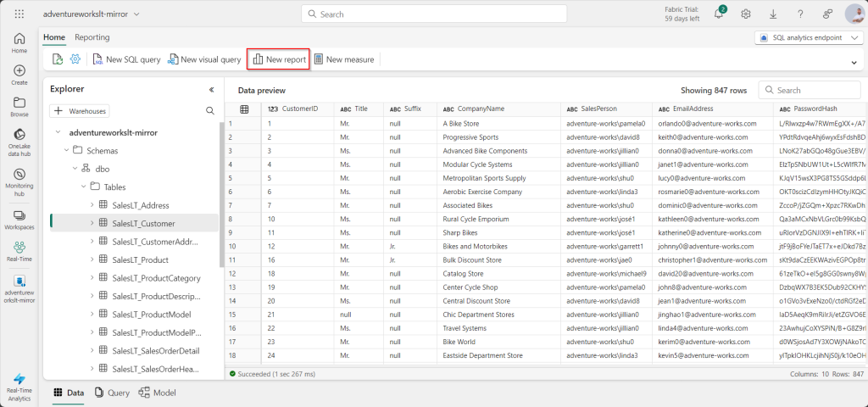868x407 pixels.
Task: Click the top search box
Action: tap(434, 14)
